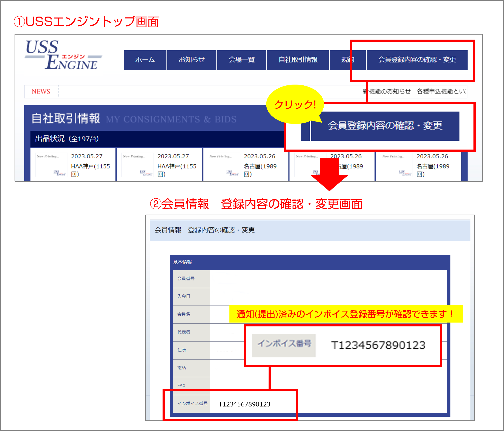Open the 名古屋 2023.05.26 third listing thumbnail
Screen dimensions: 504x431
[x=224, y=165]
